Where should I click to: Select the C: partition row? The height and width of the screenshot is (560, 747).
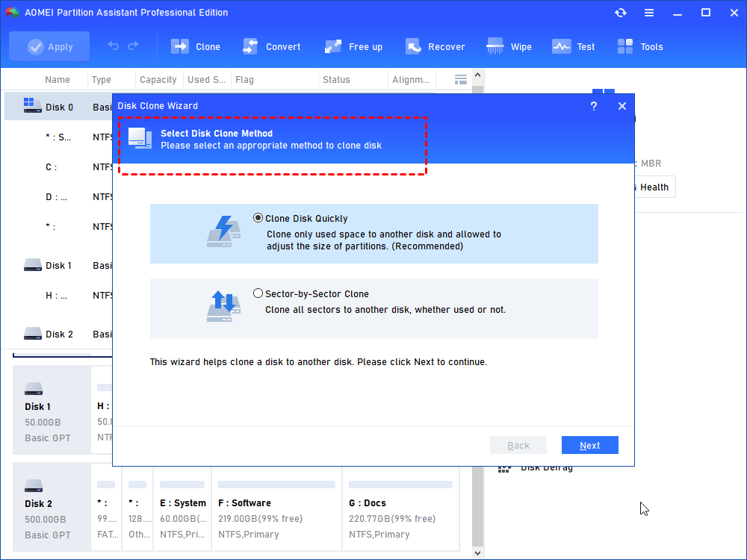[58, 167]
